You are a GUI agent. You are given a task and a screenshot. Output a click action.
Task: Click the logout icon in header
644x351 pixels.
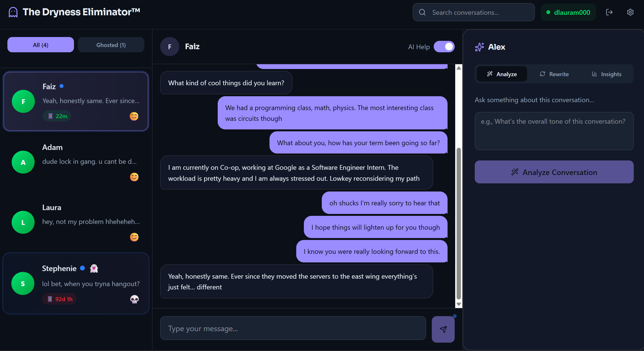[609, 12]
